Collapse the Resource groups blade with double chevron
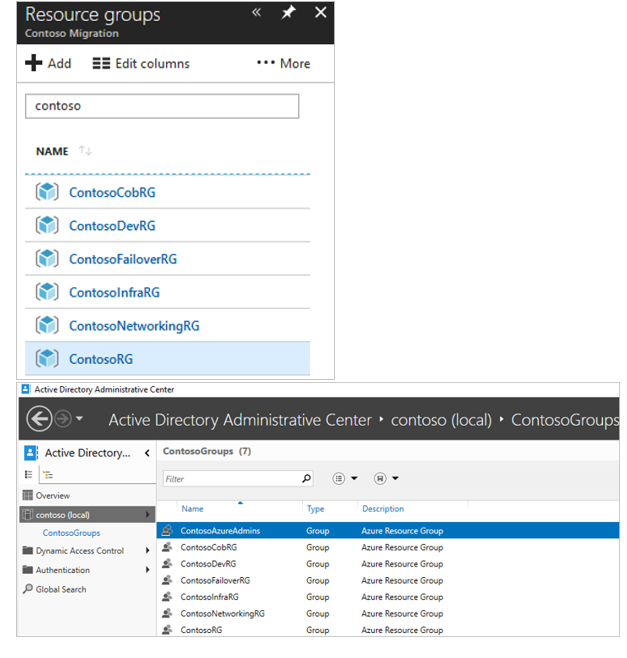The height and width of the screenshot is (658, 627). [x=256, y=13]
